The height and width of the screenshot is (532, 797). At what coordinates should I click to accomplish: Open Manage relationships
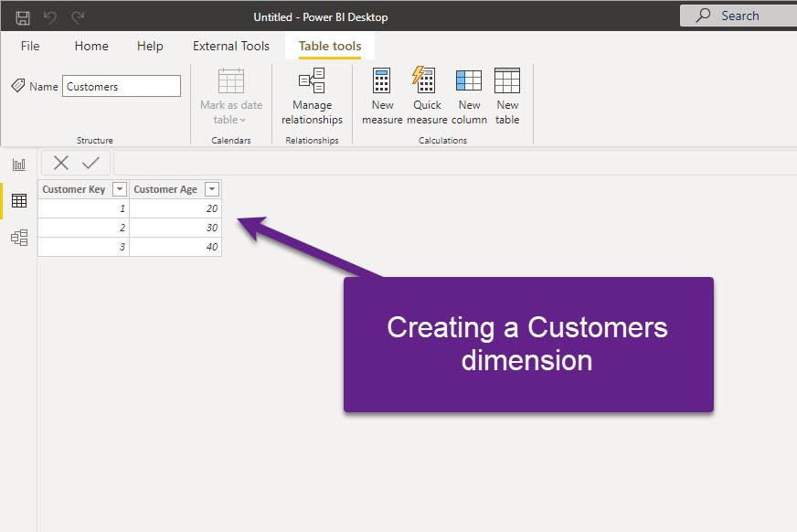(x=312, y=97)
